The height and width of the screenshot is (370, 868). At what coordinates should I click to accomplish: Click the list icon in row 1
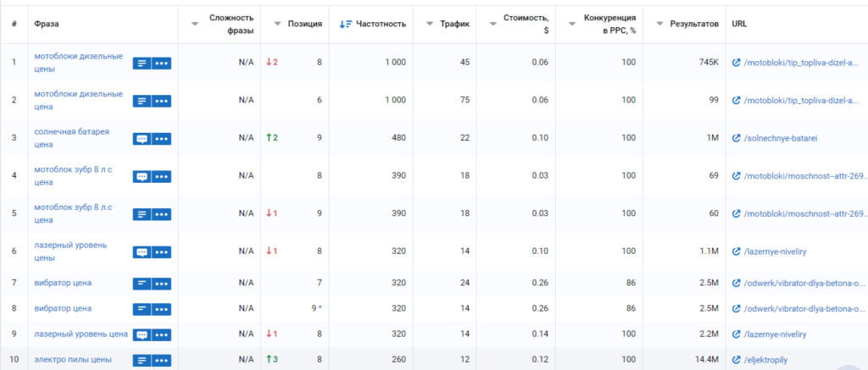click(x=142, y=63)
